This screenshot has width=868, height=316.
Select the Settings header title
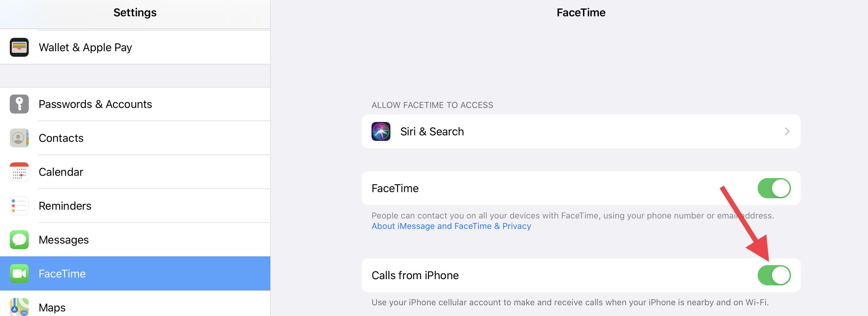click(x=134, y=12)
